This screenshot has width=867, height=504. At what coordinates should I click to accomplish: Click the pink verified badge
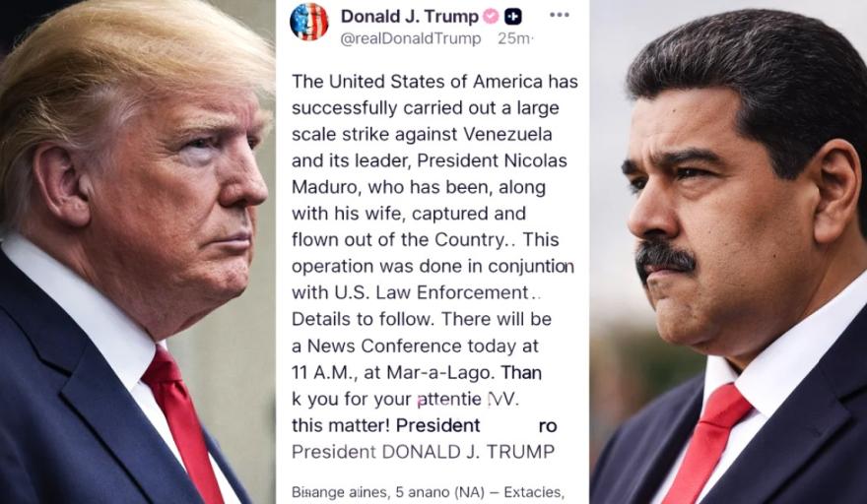pyautogui.click(x=491, y=17)
